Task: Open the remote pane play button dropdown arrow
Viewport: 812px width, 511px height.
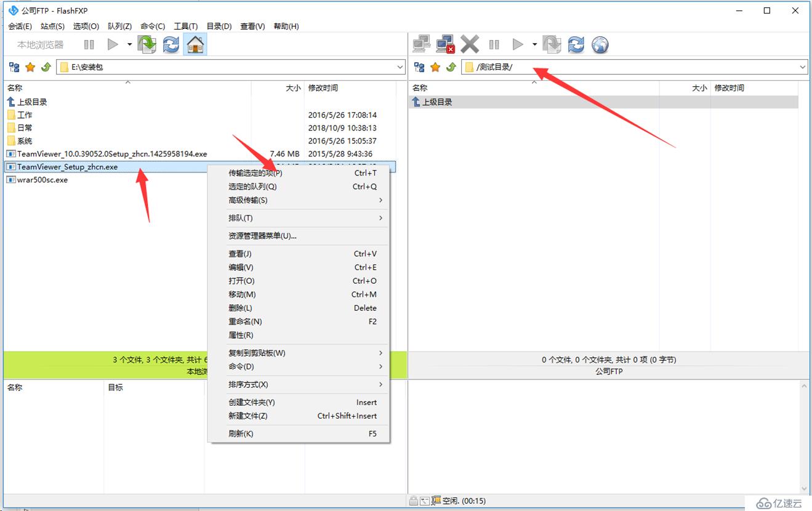Action: pyautogui.click(x=534, y=44)
